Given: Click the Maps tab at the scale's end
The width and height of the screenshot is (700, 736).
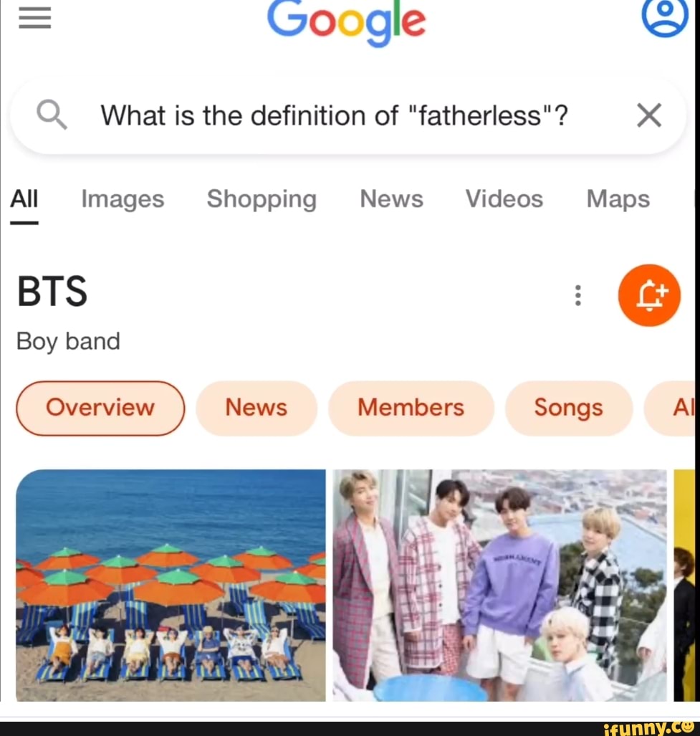Looking at the screenshot, I should tap(617, 199).
